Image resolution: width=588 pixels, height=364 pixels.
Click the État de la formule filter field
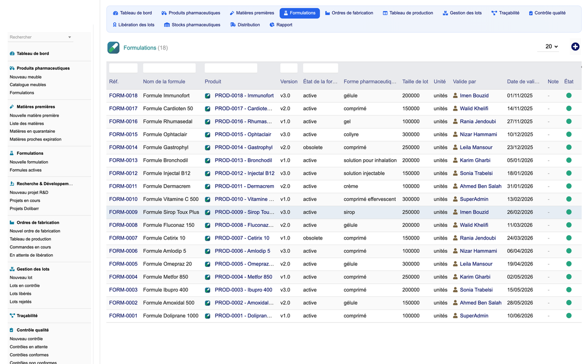pyautogui.click(x=320, y=68)
